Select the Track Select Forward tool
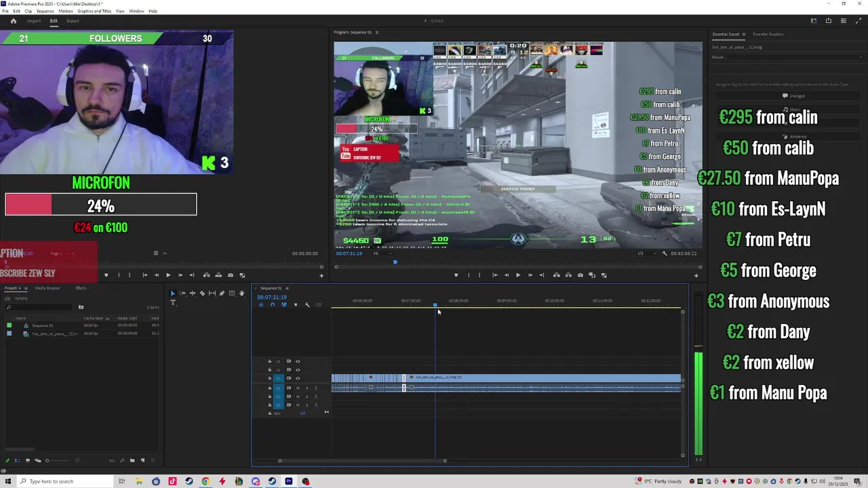This screenshot has width=868, height=488. [182, 293]
